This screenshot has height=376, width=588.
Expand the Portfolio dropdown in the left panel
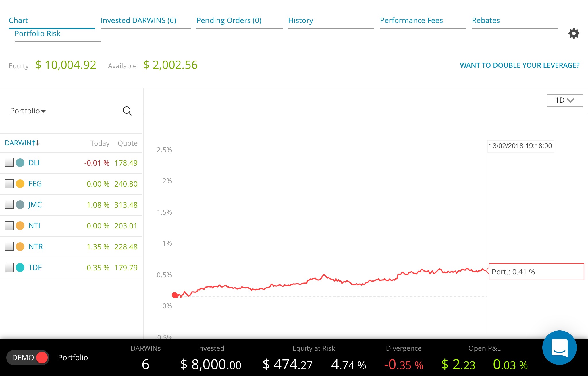(x=28, y=111)
